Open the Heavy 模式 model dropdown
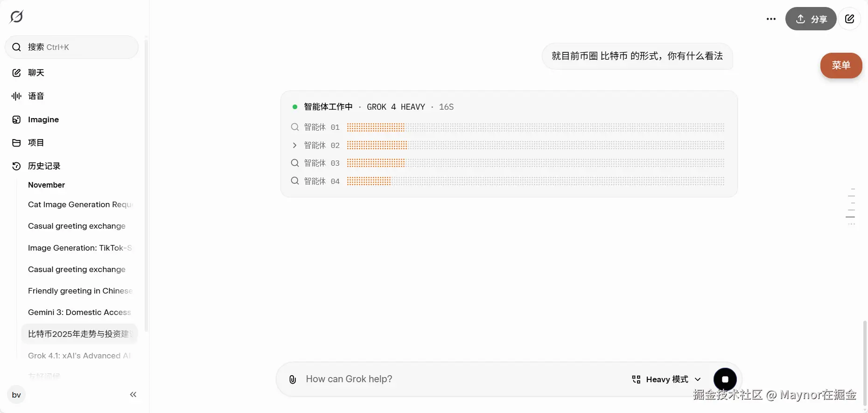The width and height of the screenshot is (868, 413). coord(666,379)
